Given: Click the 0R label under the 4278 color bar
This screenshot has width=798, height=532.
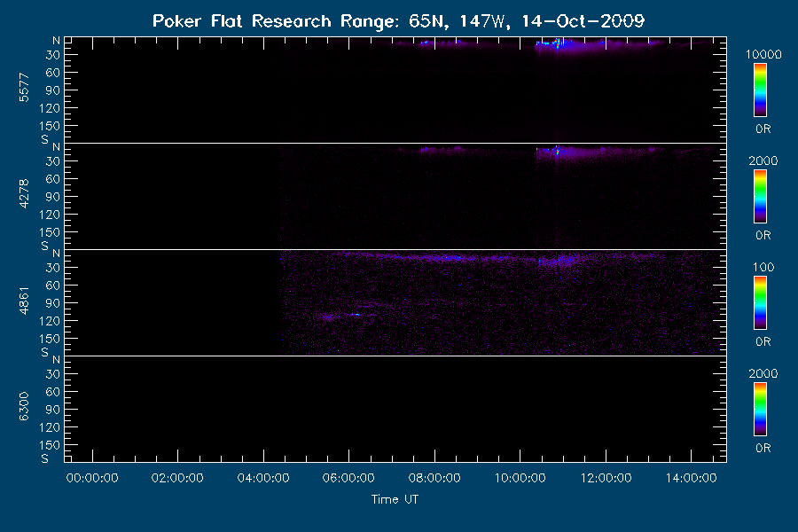Looking at the screenshot, I should pos(763,235).
